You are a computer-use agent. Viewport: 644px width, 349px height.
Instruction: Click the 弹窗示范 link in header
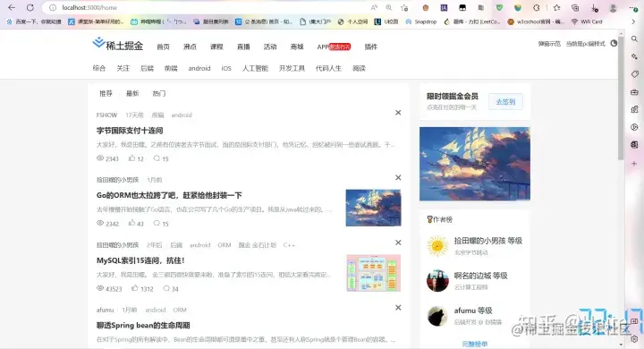coord(549,44)
